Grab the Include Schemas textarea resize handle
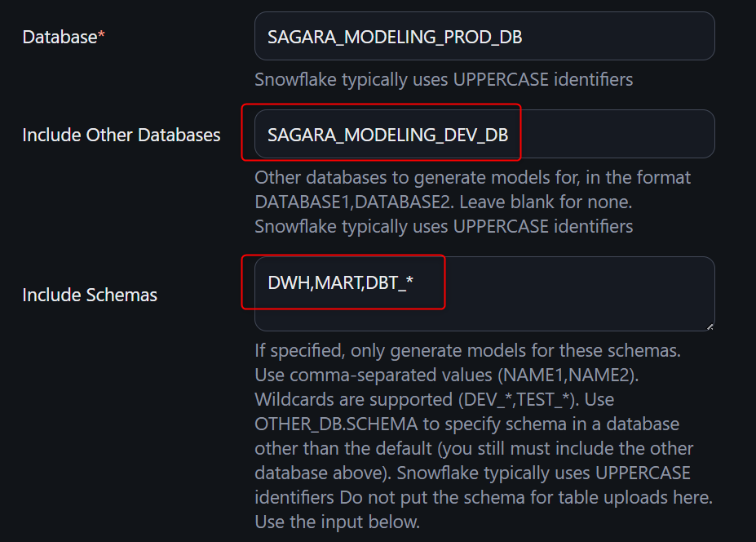The height and width of the screenshot is (542, 756). pyautogui.click(x=709, y=325)
